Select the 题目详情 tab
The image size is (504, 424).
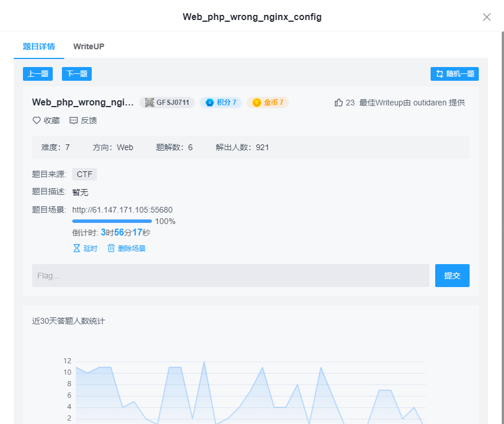pos(38,46)
